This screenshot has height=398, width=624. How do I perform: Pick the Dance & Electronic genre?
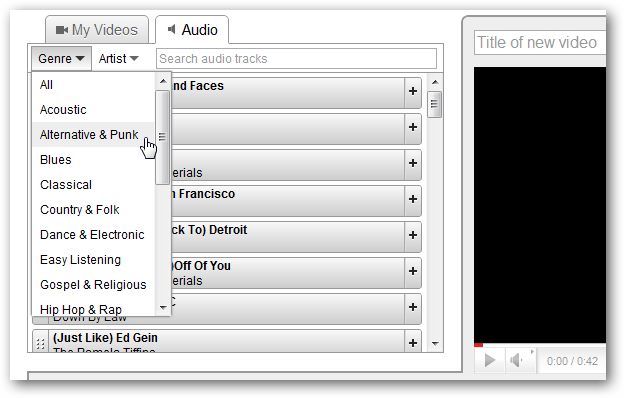pos(93,235)
